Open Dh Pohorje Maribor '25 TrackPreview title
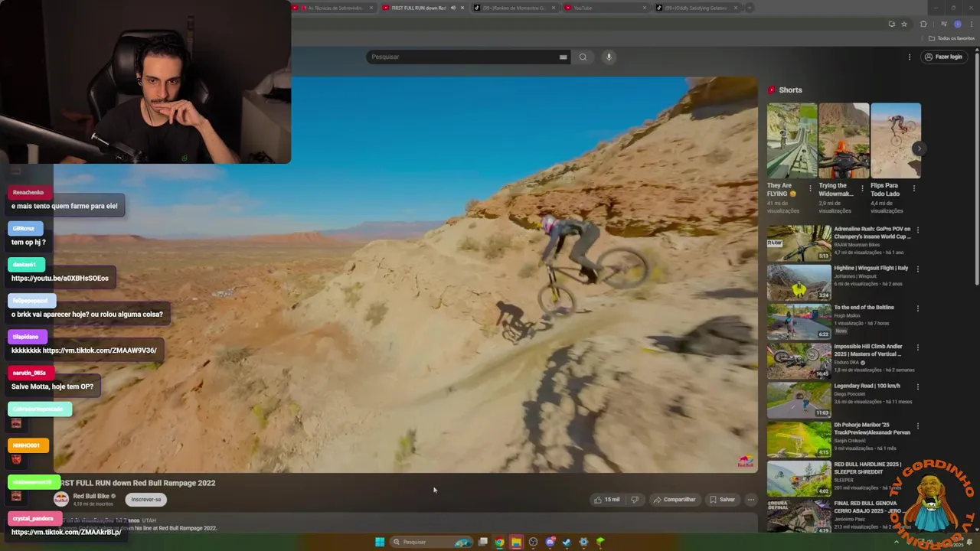 [872, 429]
